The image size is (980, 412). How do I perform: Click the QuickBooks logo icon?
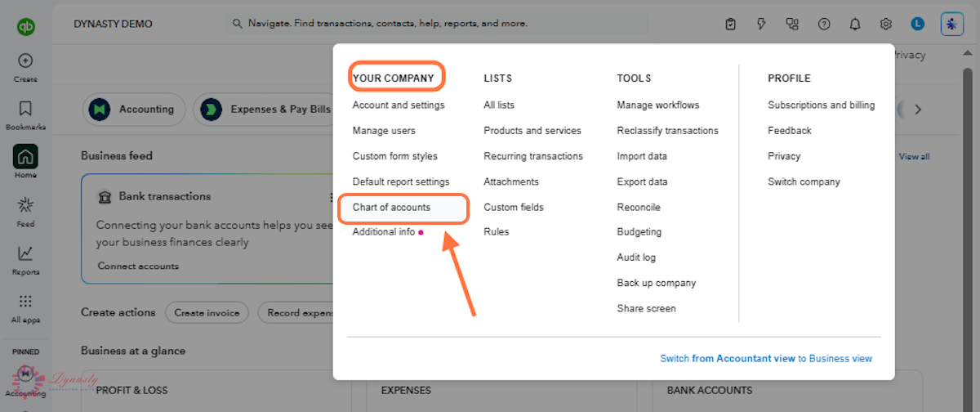pyautogui.click(x=25, y=26)
